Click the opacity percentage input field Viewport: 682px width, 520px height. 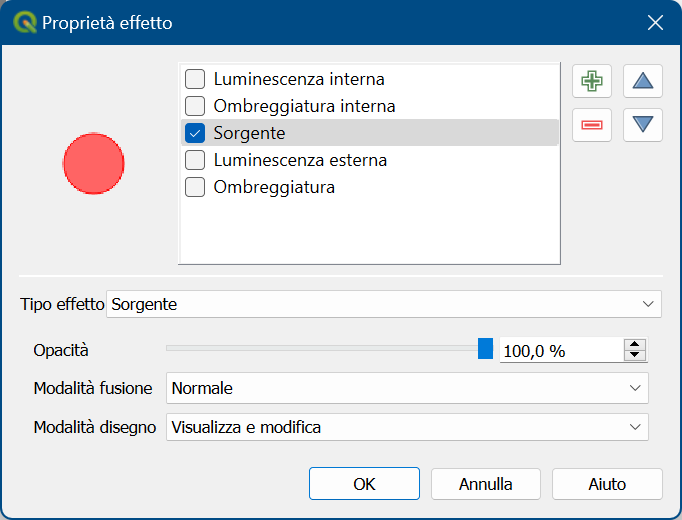561,350
